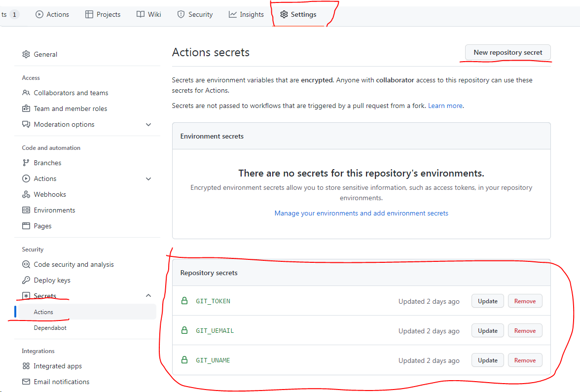The width and height of the screenshot is (580, 392).
Task: Click the Actions play icon in top navigation
Action: click(x=39, y=14)
